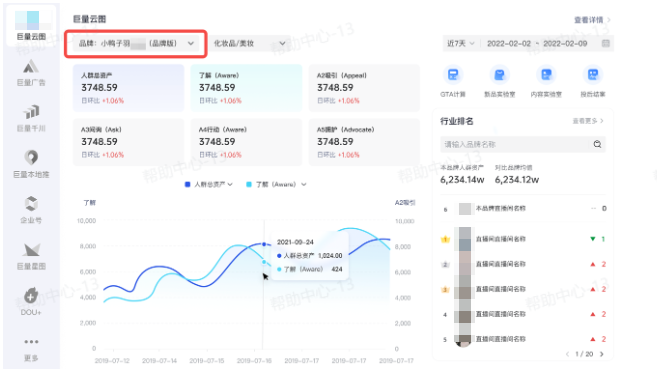Click the 2021-09-24 tooltip date

click(295, 242)
